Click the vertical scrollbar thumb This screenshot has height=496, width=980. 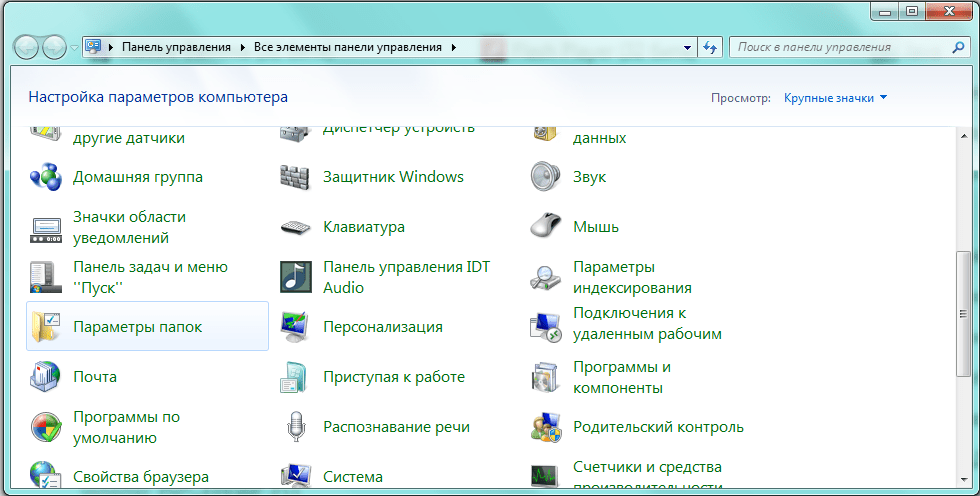[x=964, y=314]
